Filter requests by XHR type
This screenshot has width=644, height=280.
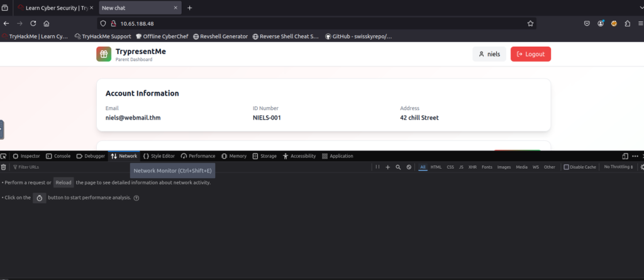coord(472,167)
